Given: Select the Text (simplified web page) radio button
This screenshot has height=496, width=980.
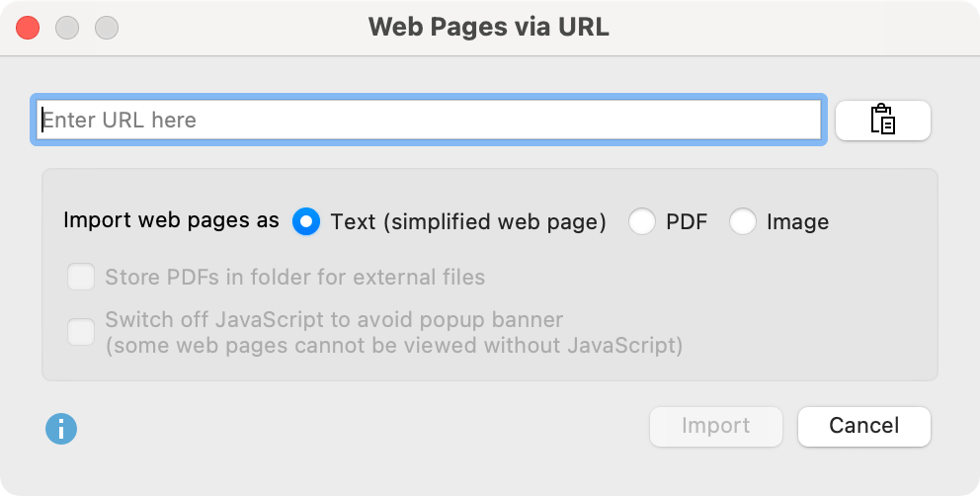Looking at the screenshot, I should click(306, 222).
